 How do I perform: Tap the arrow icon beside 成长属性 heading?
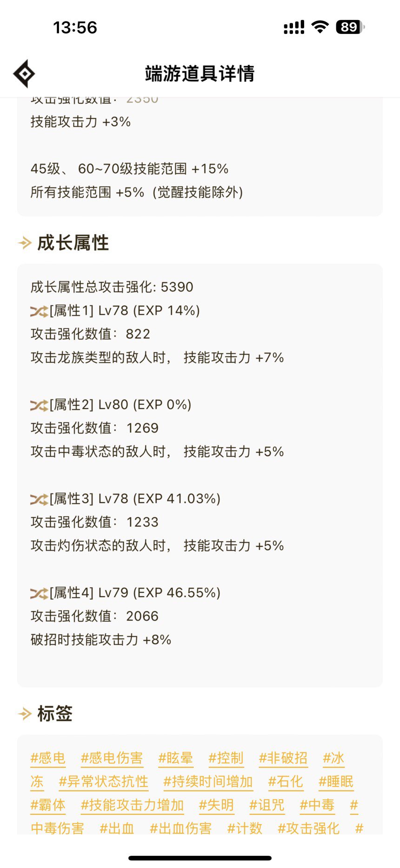pos(25,243)
